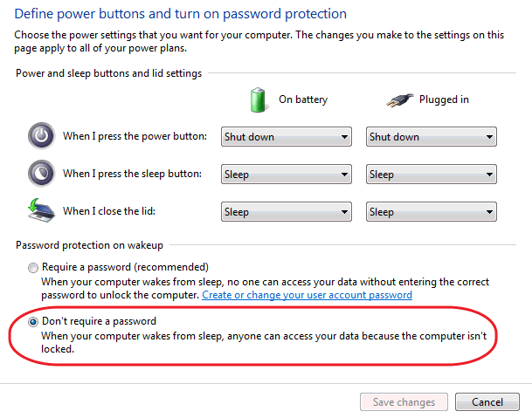This screenshot has height=418, width=532.
Task: Expand sleep button On battery dropdown
Action: click(x=286, y=175)
